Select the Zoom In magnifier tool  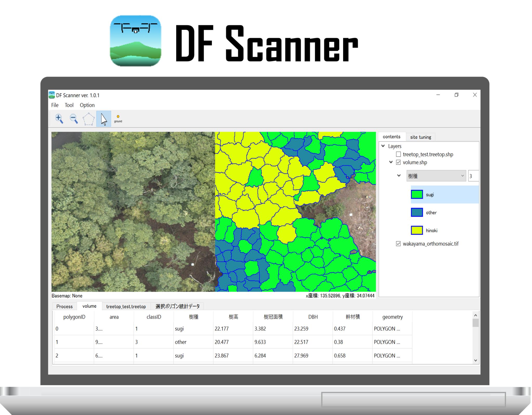point(59,119)
